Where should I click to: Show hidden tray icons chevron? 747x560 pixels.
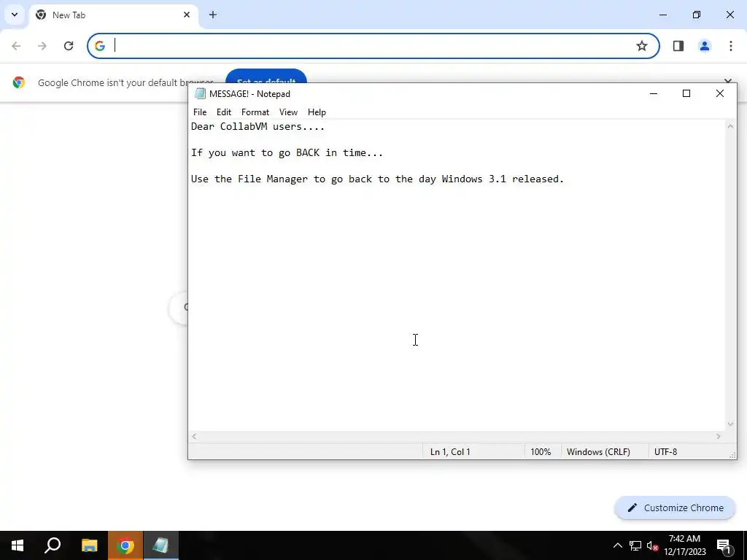[x=617, y=545]
